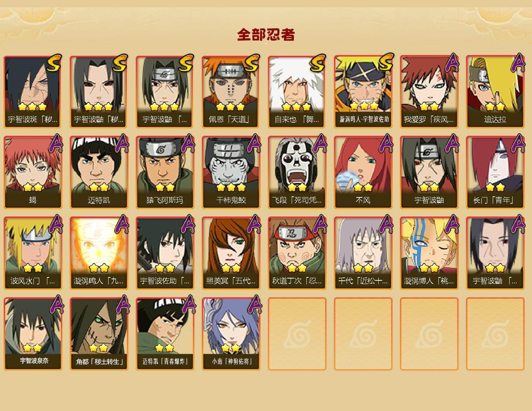Click the last empty leaf-symbol slot
This screenshot has height=411, width=532.
(495, 334)
